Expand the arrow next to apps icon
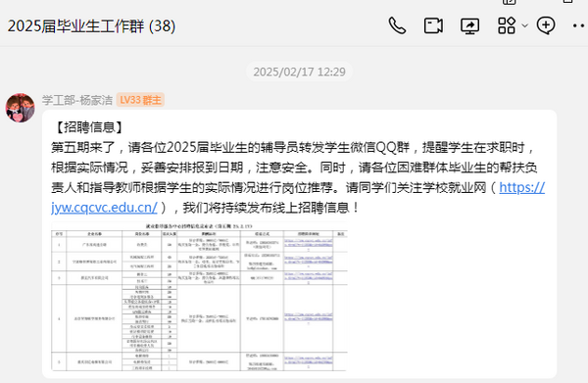 [x=525, y=25]
